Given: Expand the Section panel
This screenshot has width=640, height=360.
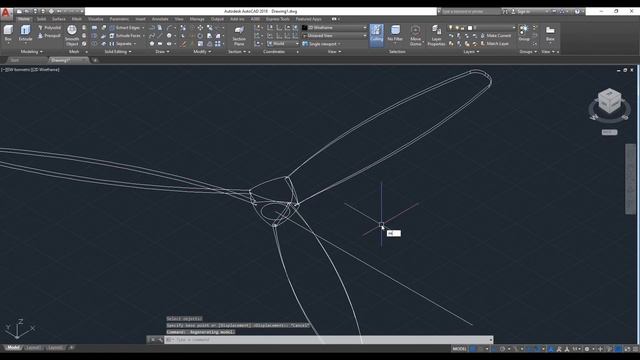Looking at the screenshot, I should [237, 52].
